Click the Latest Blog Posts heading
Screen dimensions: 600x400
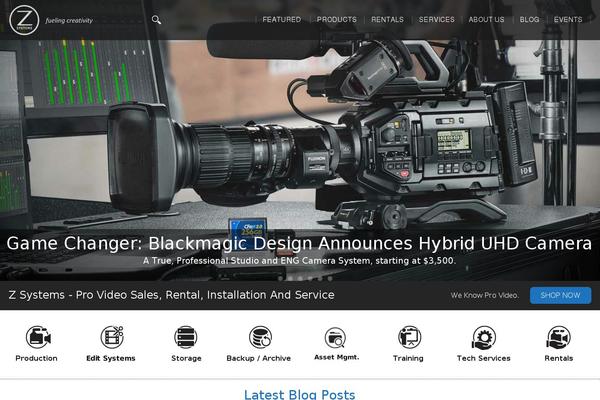click(300, 394)
